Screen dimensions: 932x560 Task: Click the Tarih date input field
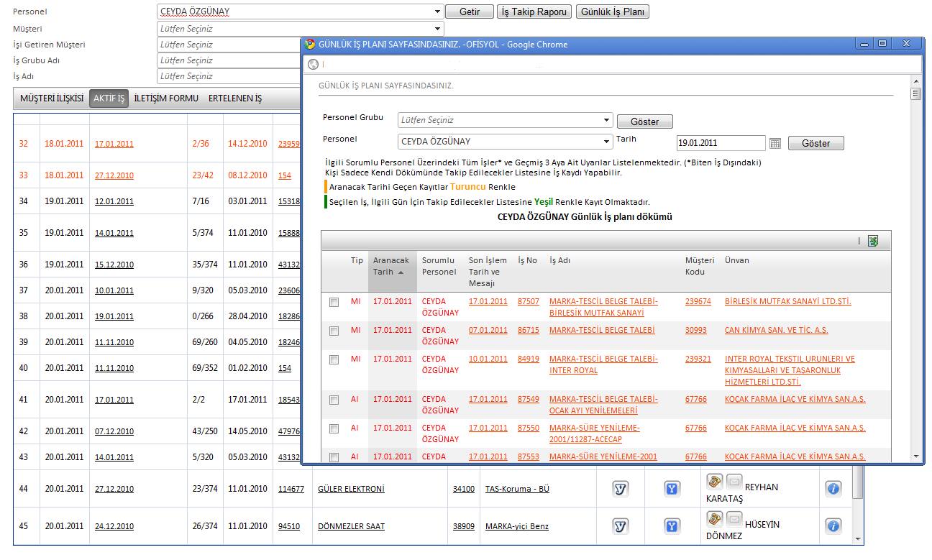coord(721,143)
